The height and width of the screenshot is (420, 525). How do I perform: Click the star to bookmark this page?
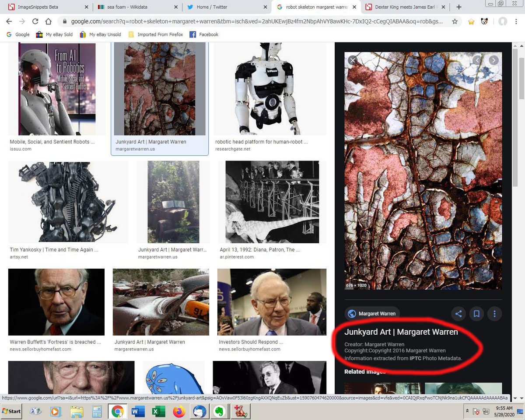(455, 21)
